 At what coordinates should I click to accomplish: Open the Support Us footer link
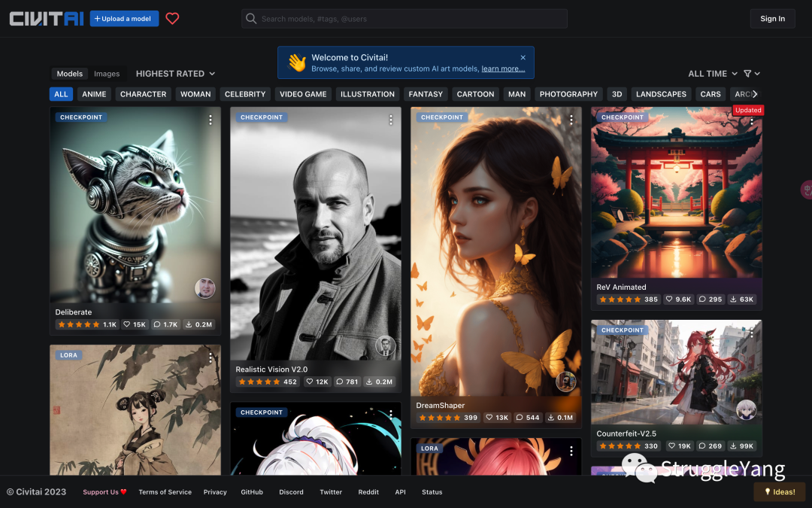pyautogui.click(x=105, y=492)
